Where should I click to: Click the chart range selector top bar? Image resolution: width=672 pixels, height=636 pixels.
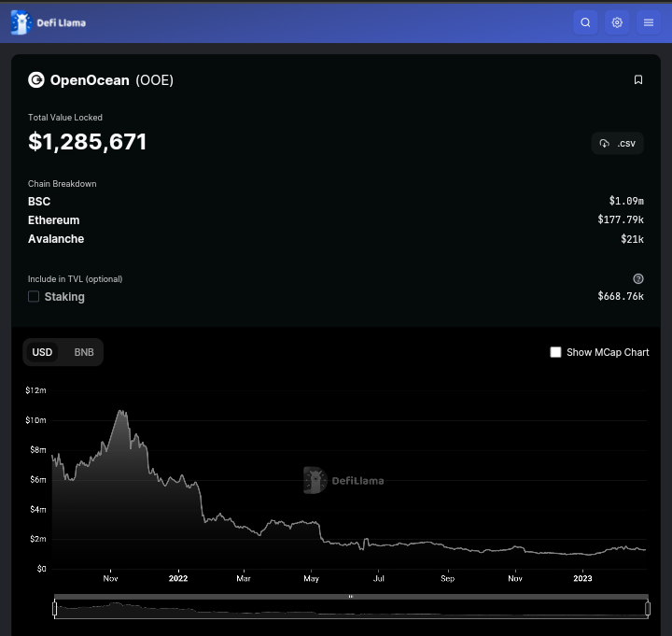click(x=351, y=597)
